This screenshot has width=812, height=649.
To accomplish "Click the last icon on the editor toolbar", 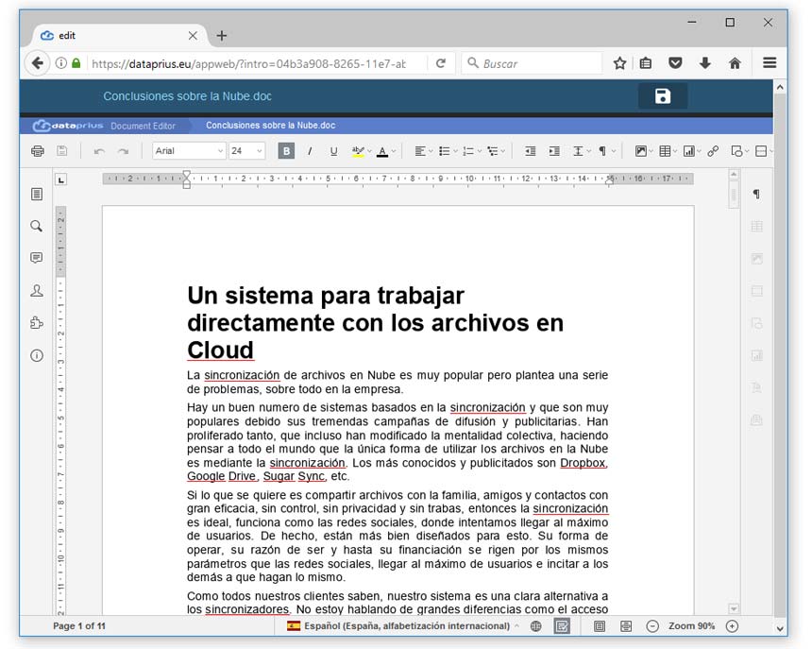I will click(x=762, y=151).
